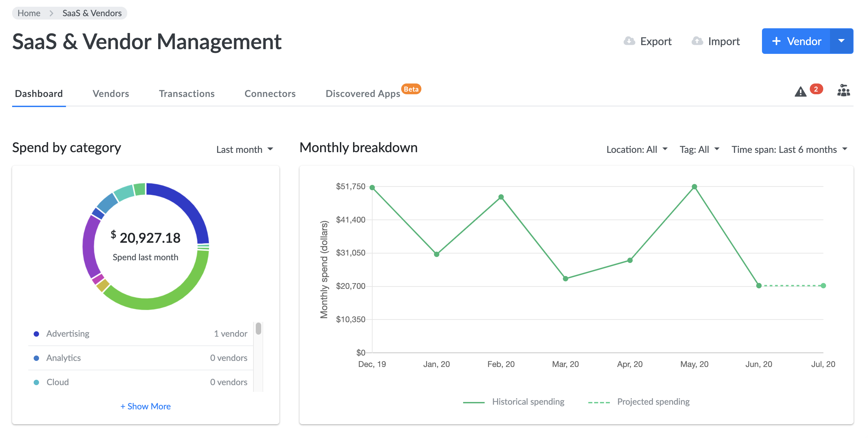Screen dimensions: 868x438
Task: Click the Mar, 20 data point
Action: (565, 278)
